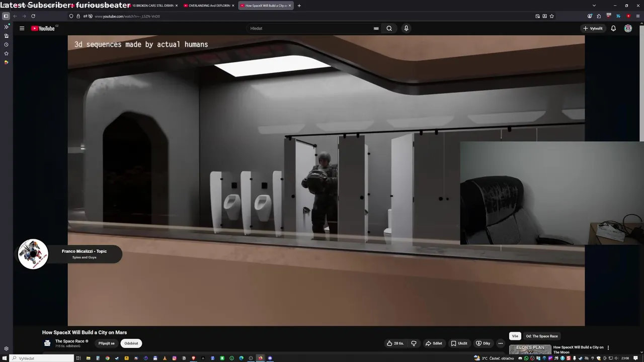
Task: Open the extensions puzzle icon
Action: (599, 16)
